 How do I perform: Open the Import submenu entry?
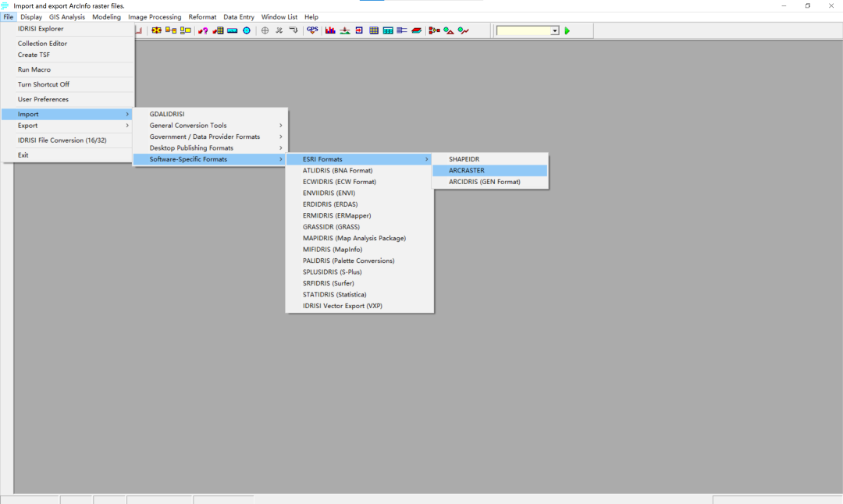pos(67,114)
